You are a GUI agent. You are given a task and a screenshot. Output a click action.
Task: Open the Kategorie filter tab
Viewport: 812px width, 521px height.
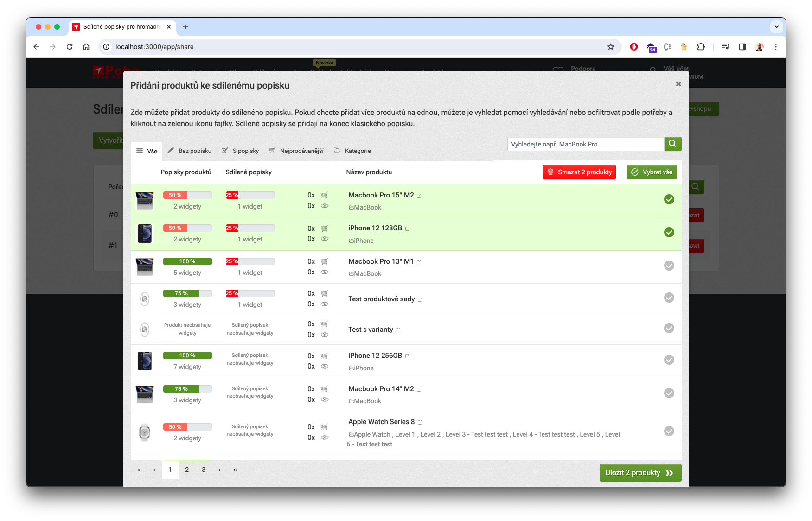pyautogui.click(x=352, y=151)
